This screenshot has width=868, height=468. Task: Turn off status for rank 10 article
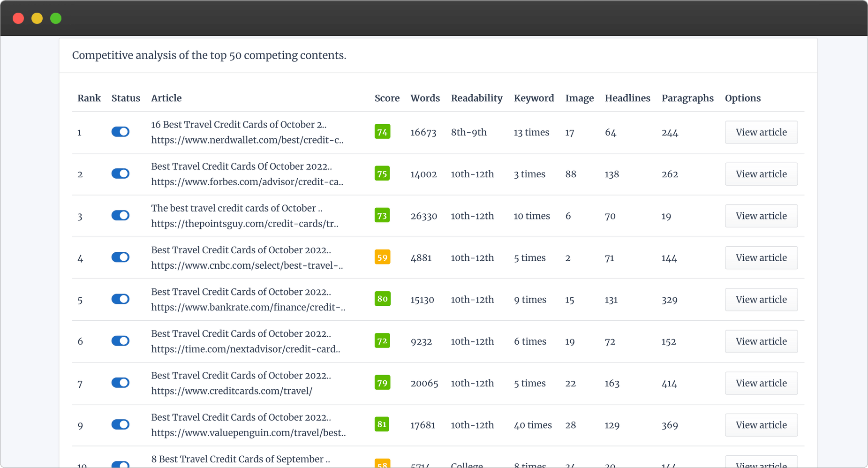coord(121,464)
